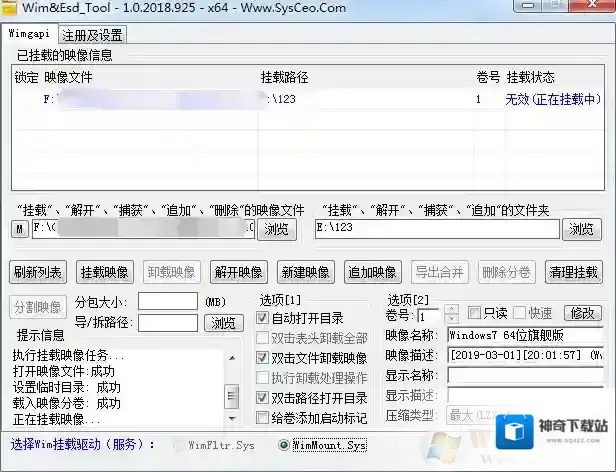This screenshot has width=616, height=472.
Task: Click the 追加映像 button
Action: [372, 272]
